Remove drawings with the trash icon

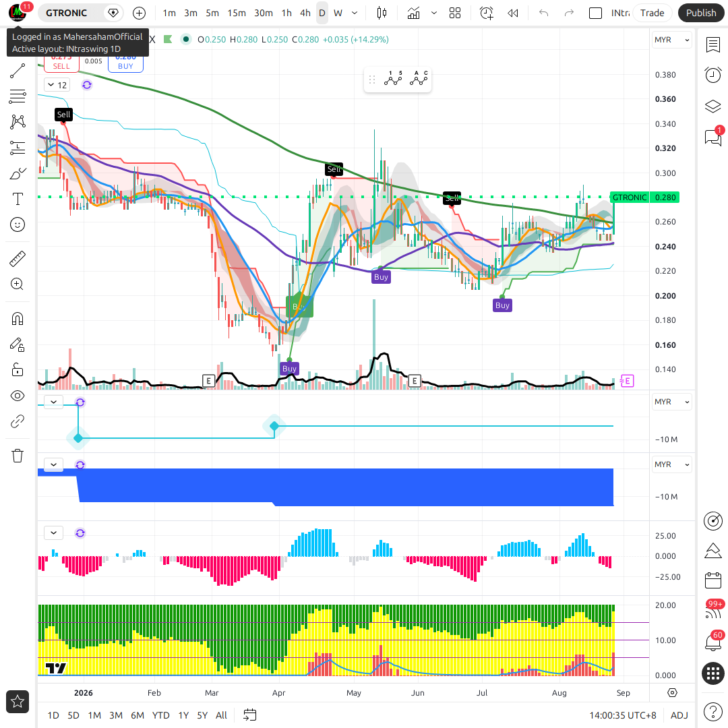pyautogui.click(x=18, y=456)
